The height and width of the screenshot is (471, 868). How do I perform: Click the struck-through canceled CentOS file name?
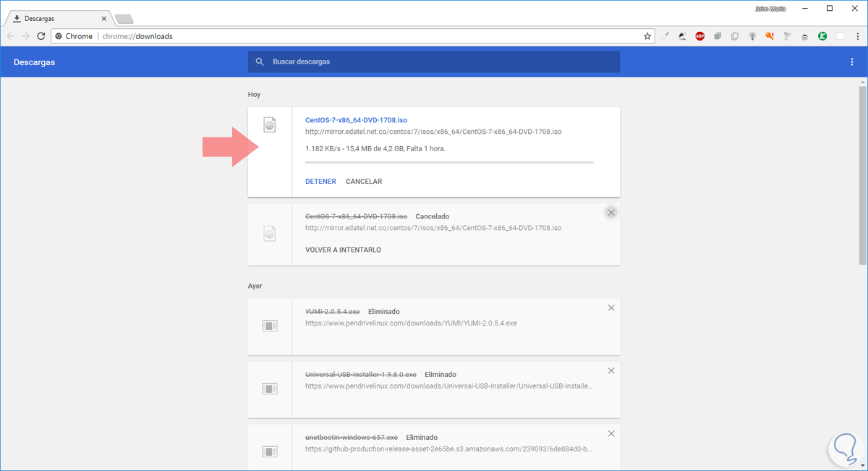click(x=356, y=216)
